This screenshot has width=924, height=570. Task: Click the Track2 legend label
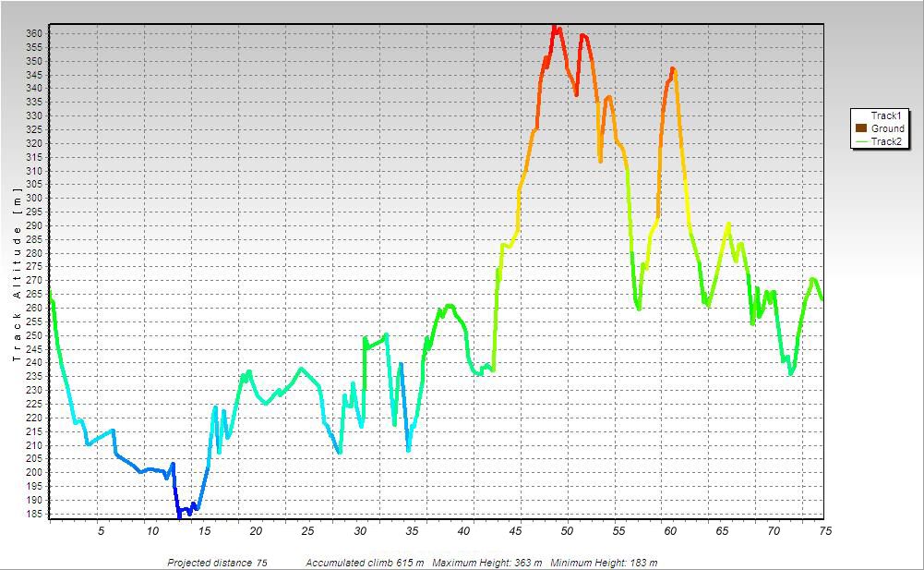[886, 141]
